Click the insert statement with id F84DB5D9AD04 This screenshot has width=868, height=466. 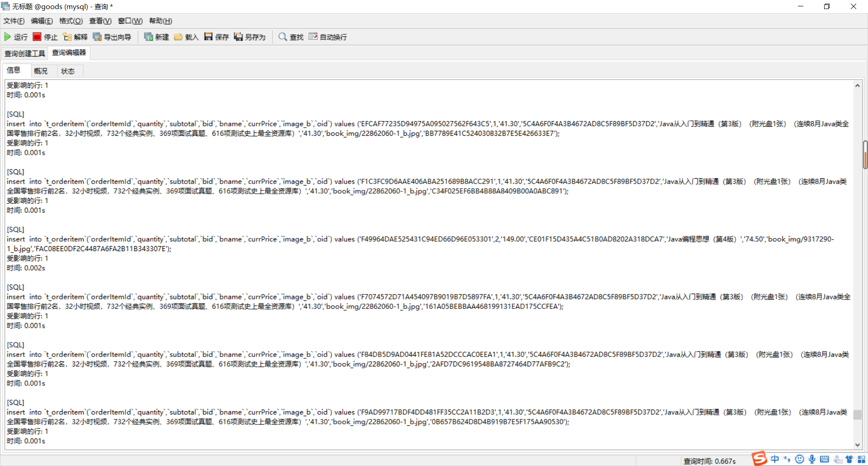click(x=428, y=359)
